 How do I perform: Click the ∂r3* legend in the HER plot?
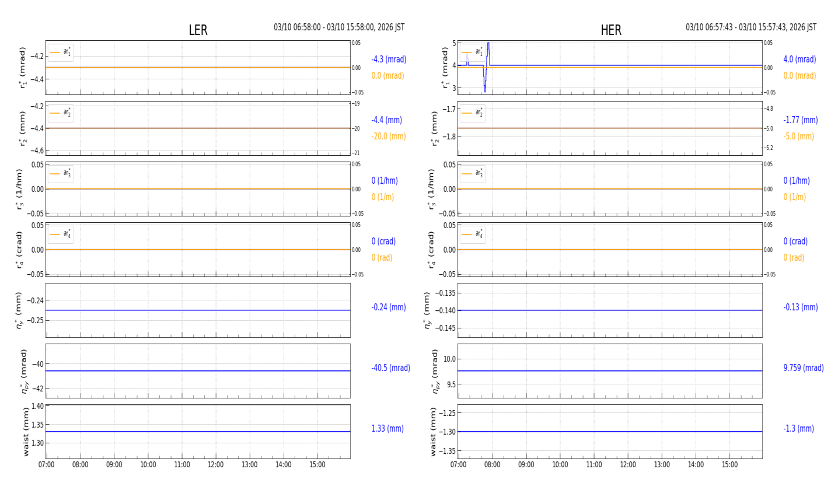click(473, 174)
